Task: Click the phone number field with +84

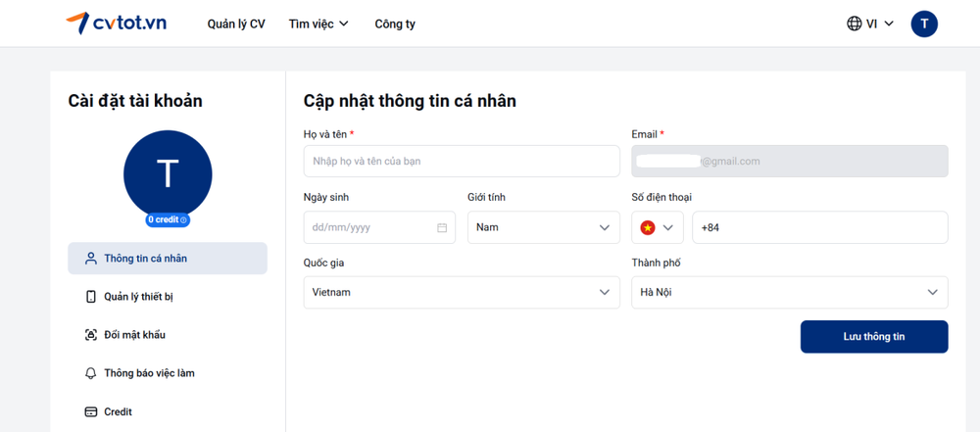Action: (x=819, y=227)
